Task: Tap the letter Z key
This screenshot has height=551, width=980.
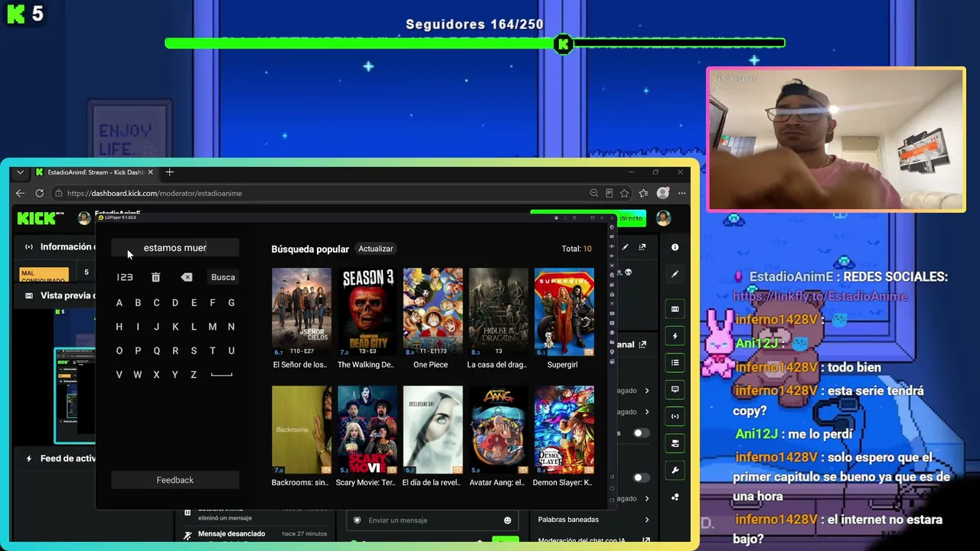Action: click(x=194, y=375)
